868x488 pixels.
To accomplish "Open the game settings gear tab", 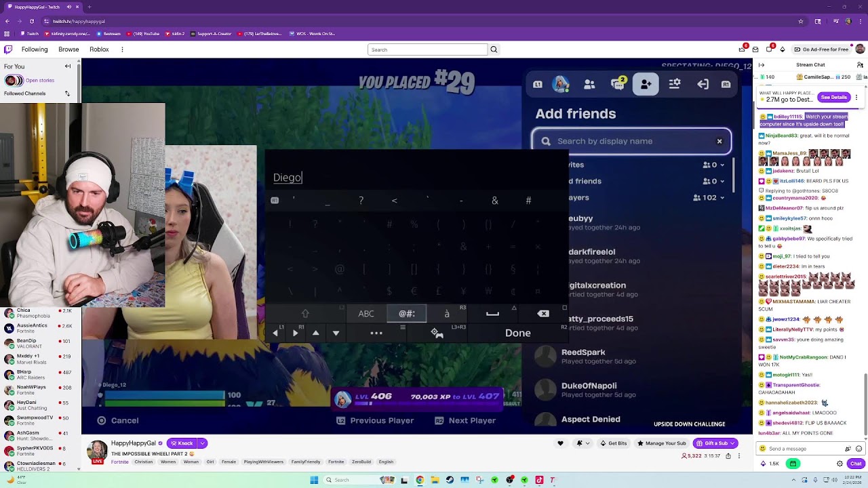I will (x=674, y=84).
